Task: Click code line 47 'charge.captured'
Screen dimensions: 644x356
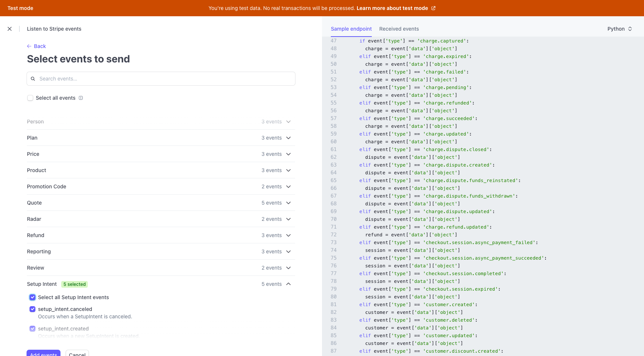Action: point(414,41)
